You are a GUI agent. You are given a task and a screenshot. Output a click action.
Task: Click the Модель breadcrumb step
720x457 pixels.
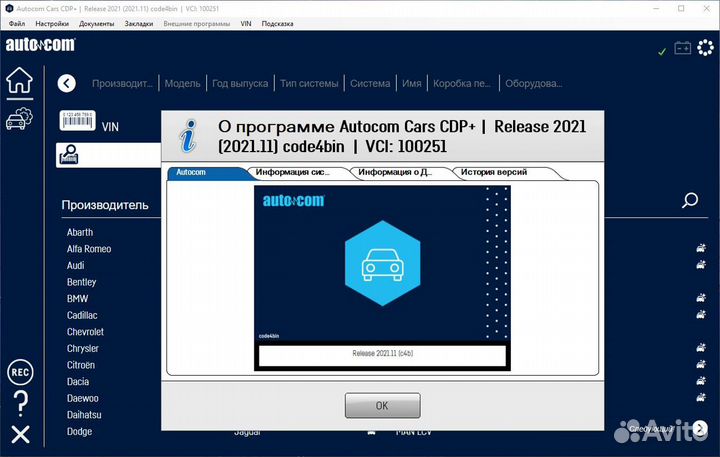tap(182, 84)
